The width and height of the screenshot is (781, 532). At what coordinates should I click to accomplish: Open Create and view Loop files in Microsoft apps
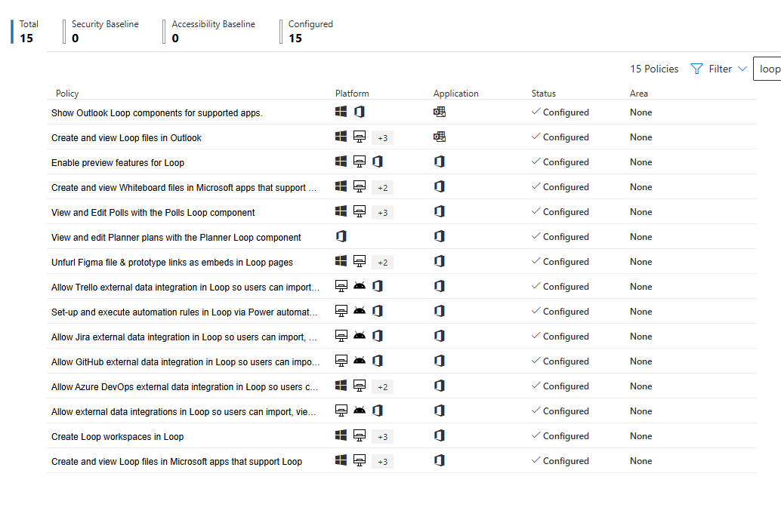(x=176, y=461)
